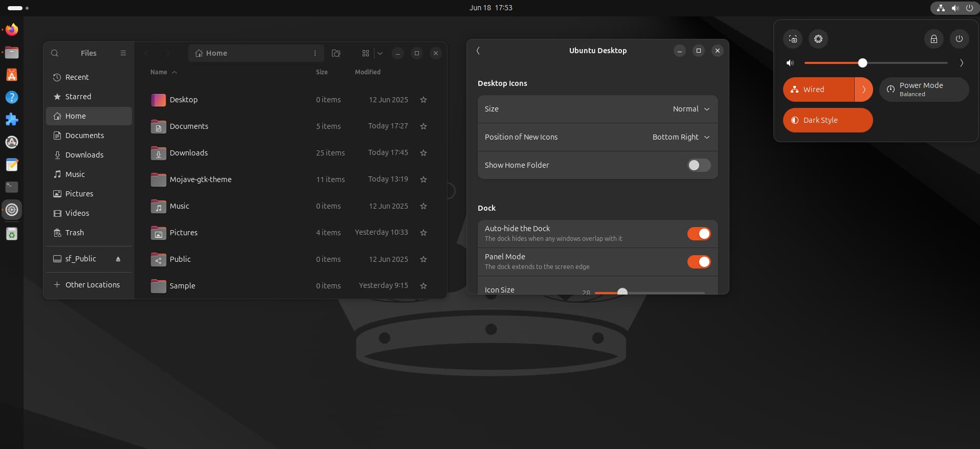This screenshot has height=449, width=980.
Task: Open the clock and calendar menu
Action: (x=491, y=8)
